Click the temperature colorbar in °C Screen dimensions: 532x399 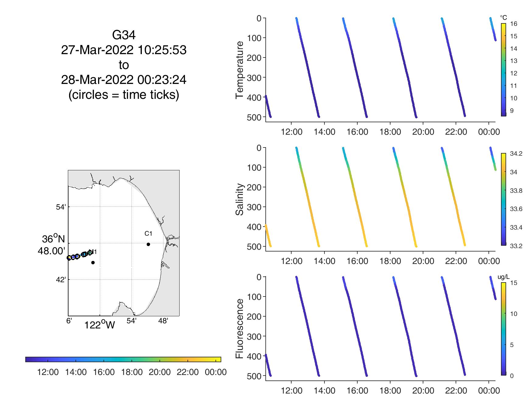click(x=504, y=70)
